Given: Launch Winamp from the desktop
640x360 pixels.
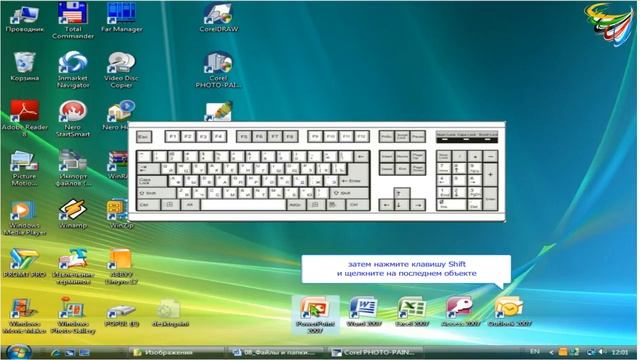Looking at the screenshot, I should click(73, 214).
